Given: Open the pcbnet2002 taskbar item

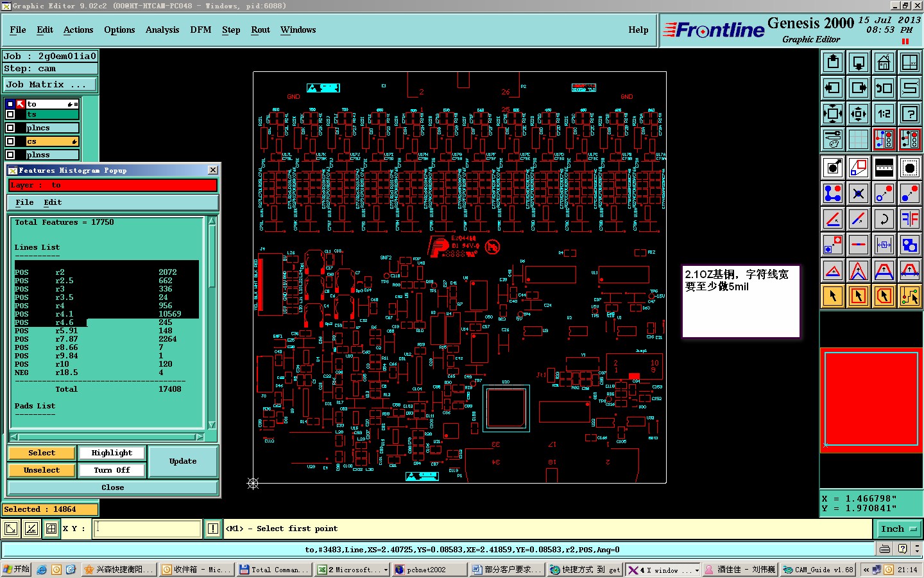Looking at the screenshot, I should [429, 570].
